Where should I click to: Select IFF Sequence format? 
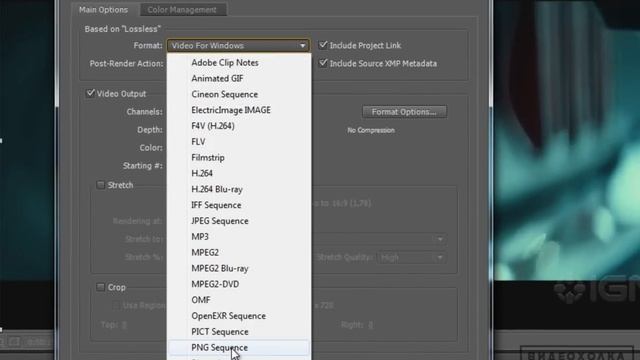pyautogui.click(x=239, y=205)
